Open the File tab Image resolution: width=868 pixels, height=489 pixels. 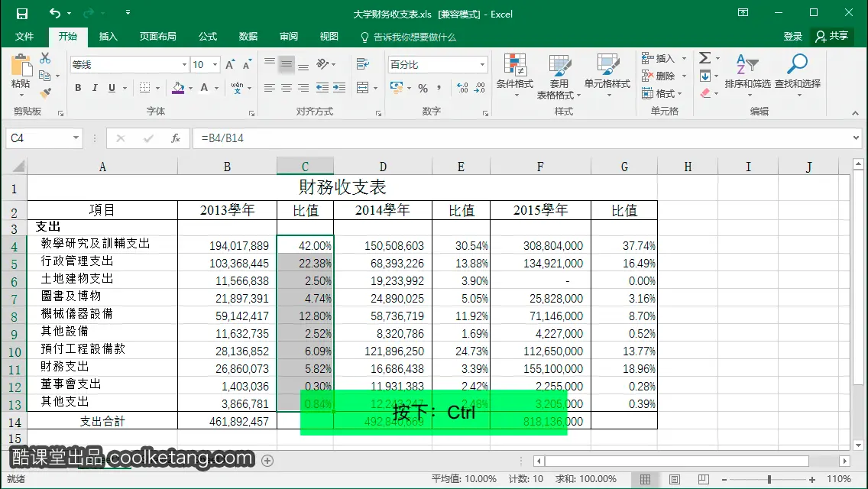click(x=24, y=37)
